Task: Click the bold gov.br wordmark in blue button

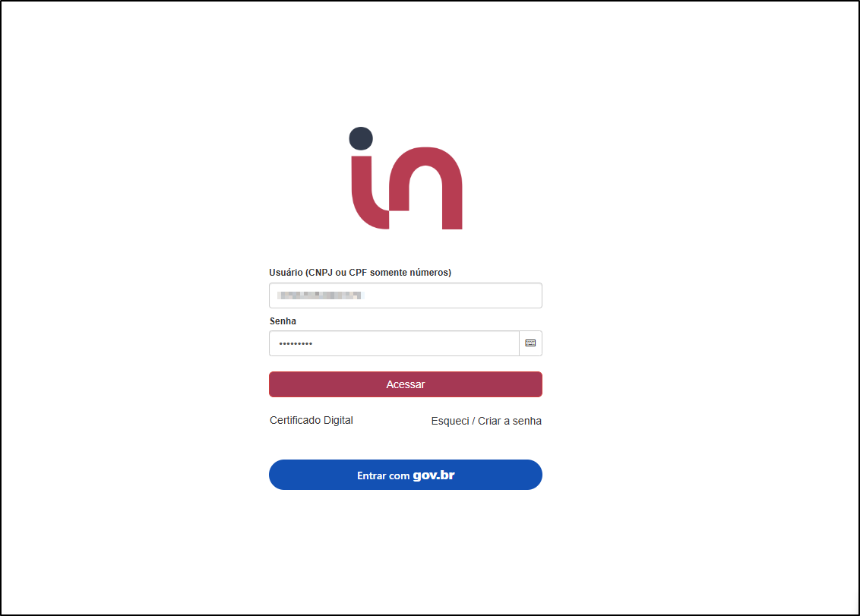Action: point(434,475)
